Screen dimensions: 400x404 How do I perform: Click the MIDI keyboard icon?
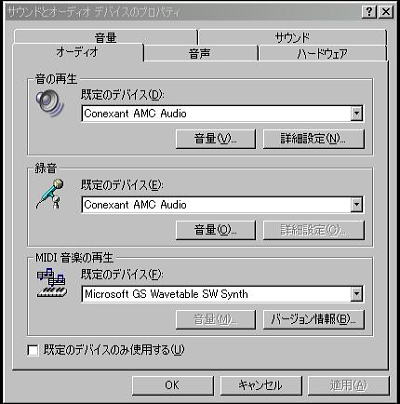coord(51,283)
